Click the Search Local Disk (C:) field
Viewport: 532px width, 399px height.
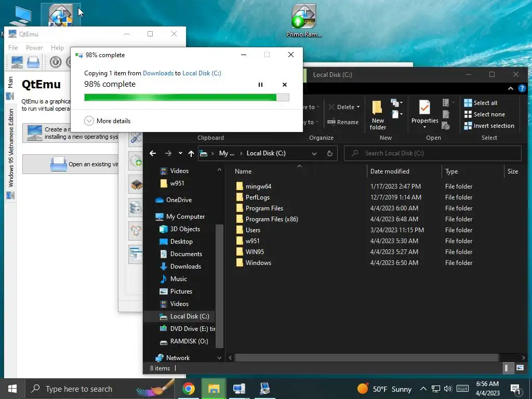[x=433, y=153]
